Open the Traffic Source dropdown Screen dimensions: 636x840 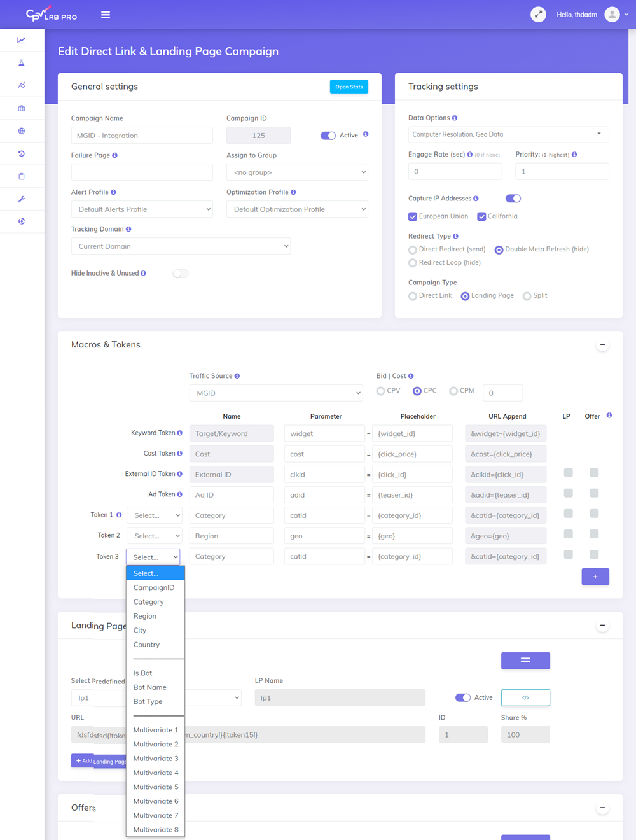276,393
